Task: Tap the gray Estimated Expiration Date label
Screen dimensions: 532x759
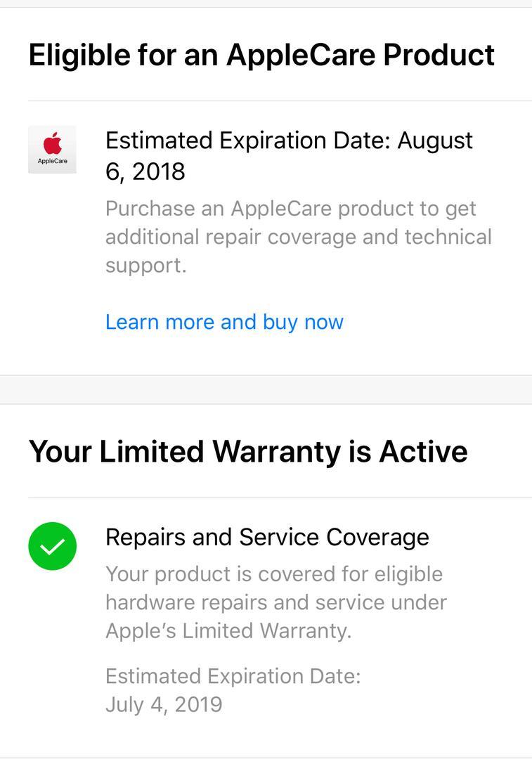Action: [x=233, y=676]
